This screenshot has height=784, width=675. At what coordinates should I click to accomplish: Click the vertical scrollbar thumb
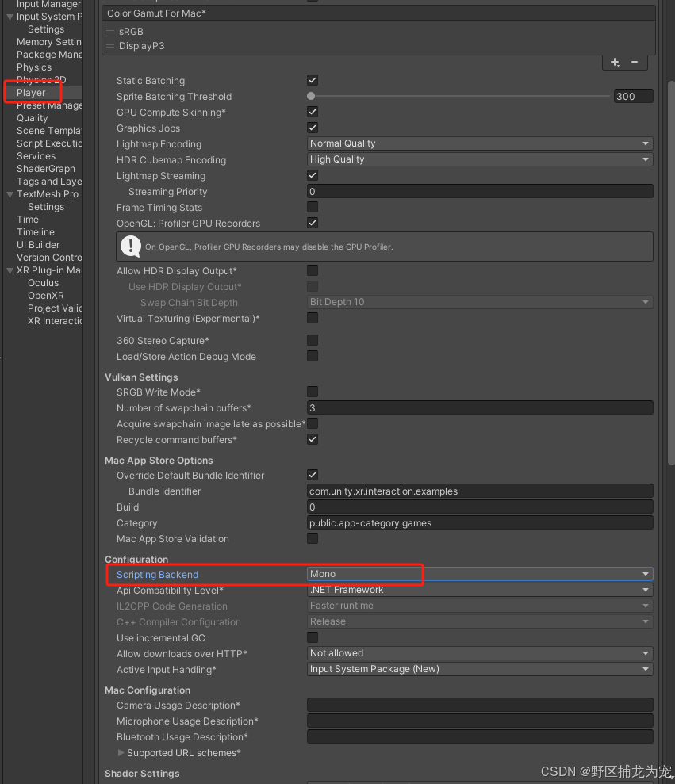coord(671,273)
